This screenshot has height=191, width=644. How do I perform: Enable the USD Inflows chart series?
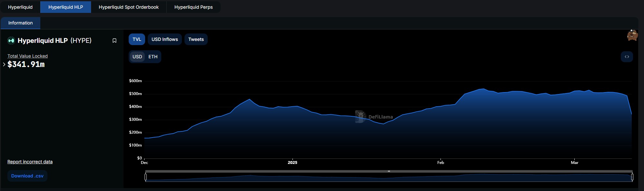coord(164,39)
